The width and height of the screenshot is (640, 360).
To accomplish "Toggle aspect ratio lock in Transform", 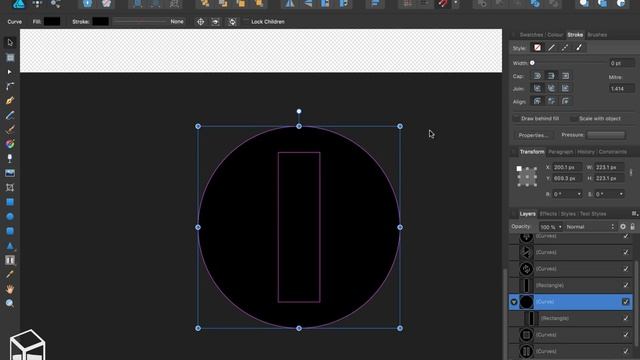I will pyautogui.click(x=631, y=173).
